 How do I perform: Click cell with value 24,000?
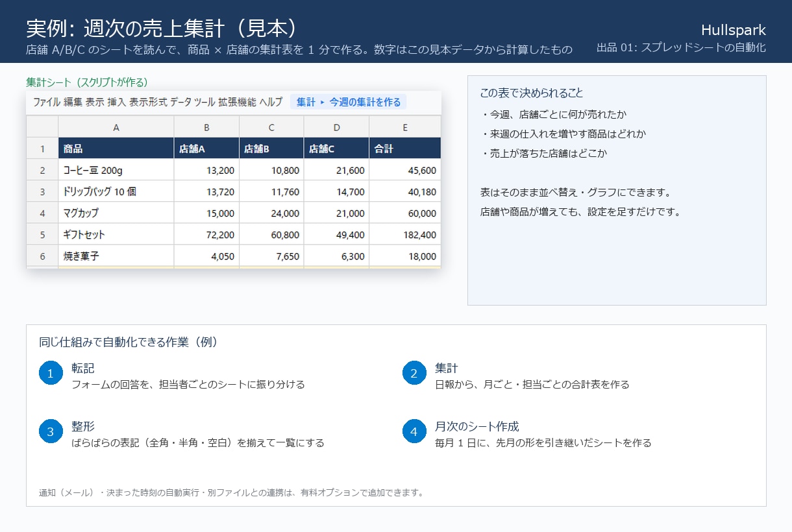271,213
